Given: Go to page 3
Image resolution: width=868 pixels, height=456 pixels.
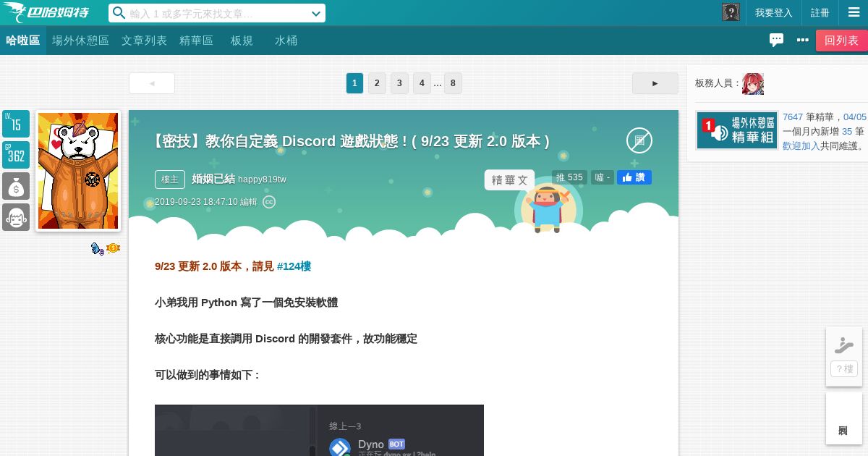Looking at the screenshot, I should [399, 83].
